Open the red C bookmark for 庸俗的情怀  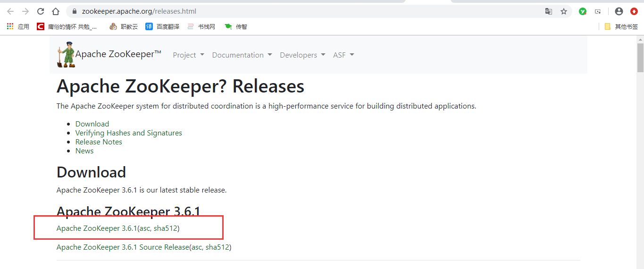(x=67, y=26)
